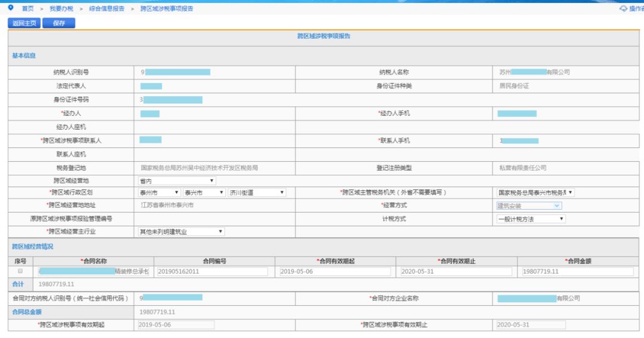This screenshot has height=338, width=644.
Task: Expand the 泰州市 city dropdown
Action: tap(159, 193)
